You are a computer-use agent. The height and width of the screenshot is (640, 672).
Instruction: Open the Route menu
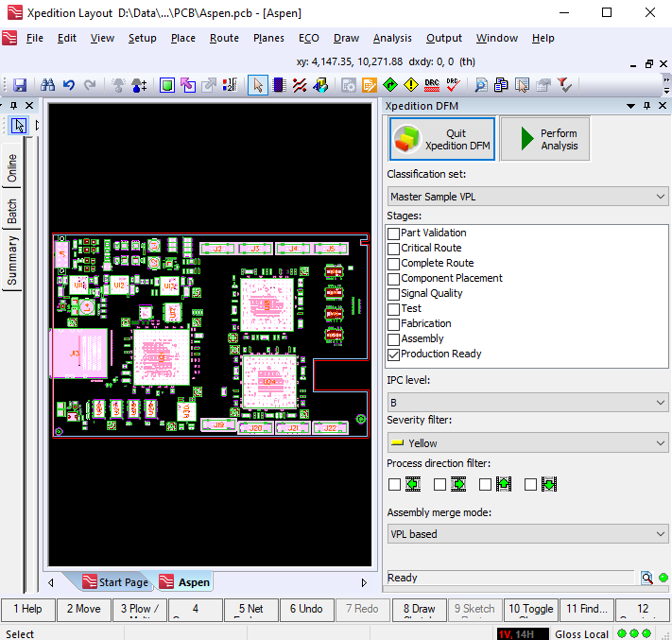tap(224, 38)
